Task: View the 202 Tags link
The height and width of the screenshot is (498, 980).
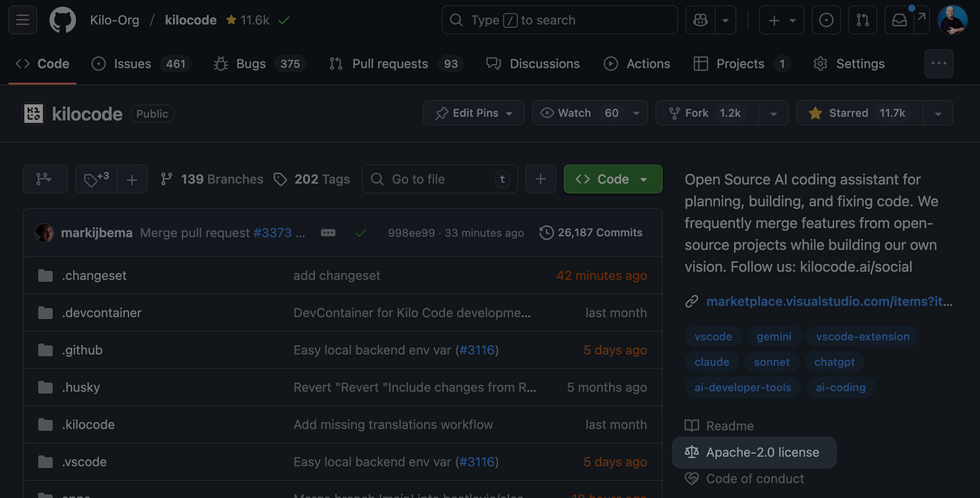Action: 312,179
